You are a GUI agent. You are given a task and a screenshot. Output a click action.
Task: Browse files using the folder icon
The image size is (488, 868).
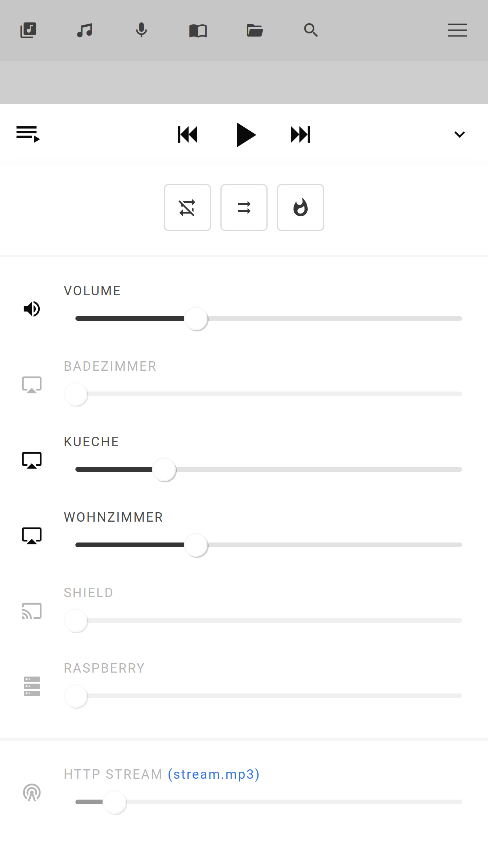254,30
